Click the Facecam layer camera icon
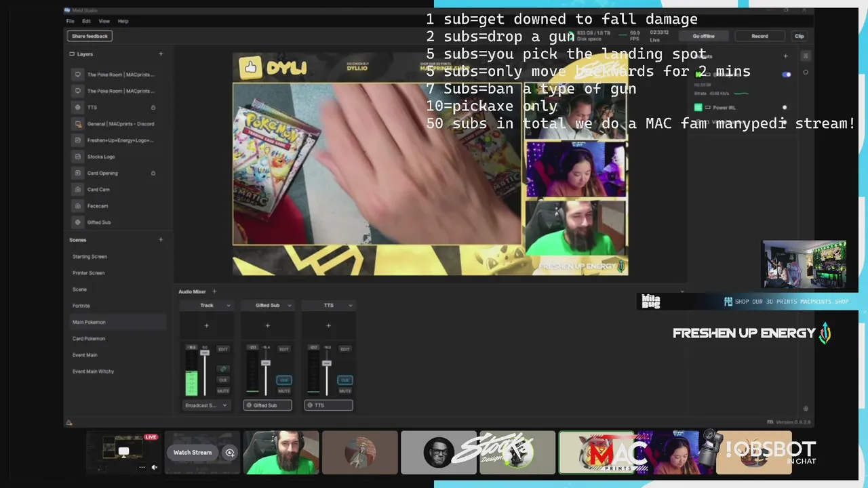Image resolution: width=868 pixels, height=488 pixels. click(x=78, y=206)
